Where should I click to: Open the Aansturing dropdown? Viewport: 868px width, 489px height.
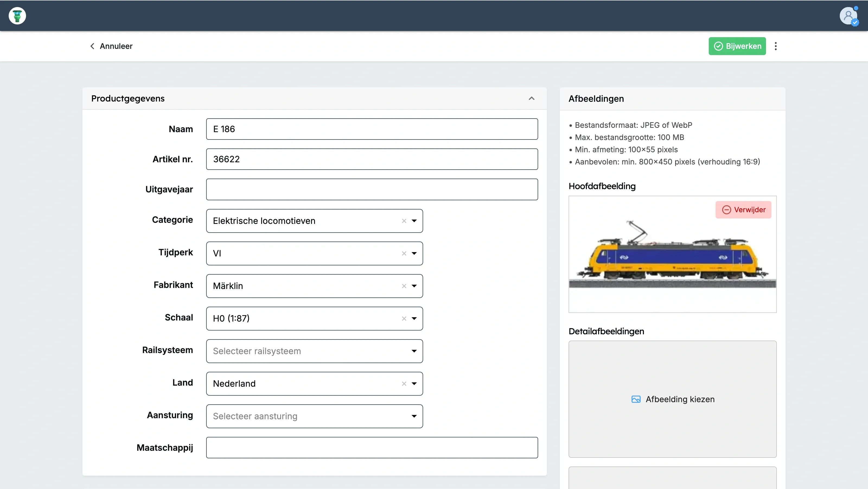pos(314,416)
